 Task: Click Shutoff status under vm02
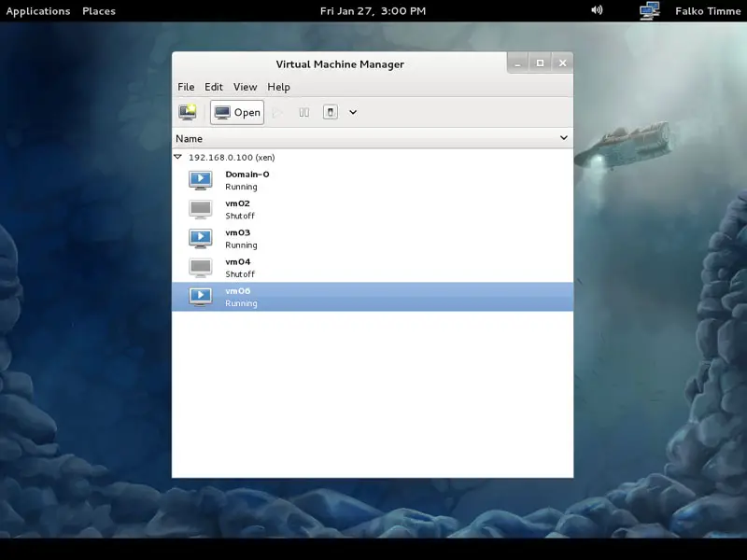tap(240, 216)
